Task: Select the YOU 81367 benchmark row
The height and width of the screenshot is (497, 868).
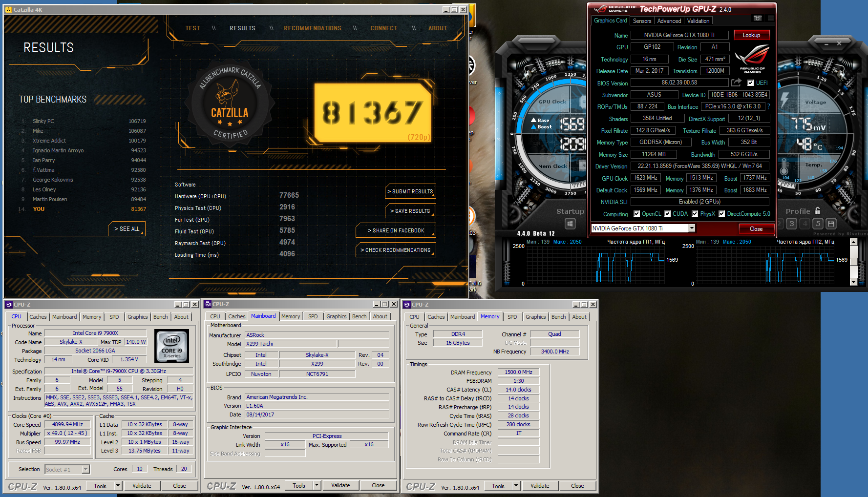Action: click(83, 209)
